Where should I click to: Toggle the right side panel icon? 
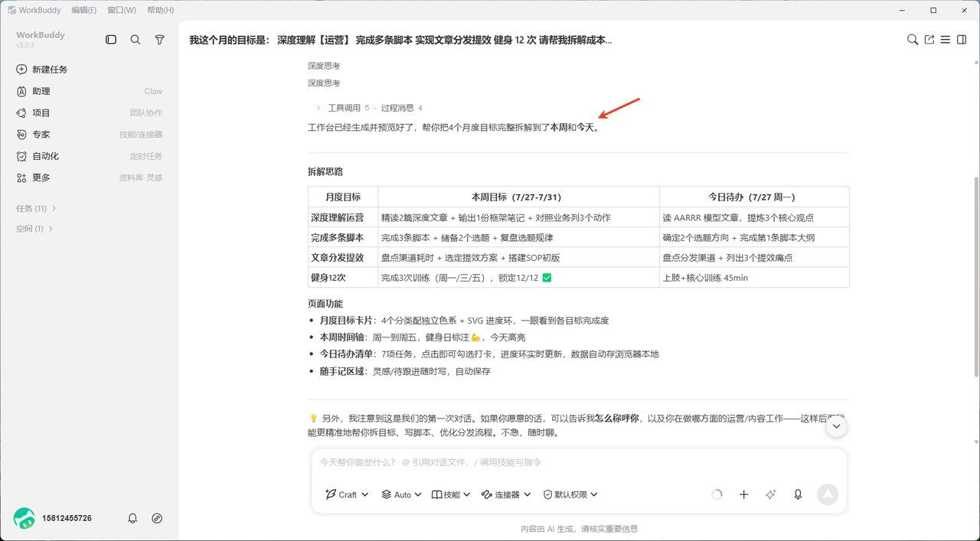[x=962, y=40]
